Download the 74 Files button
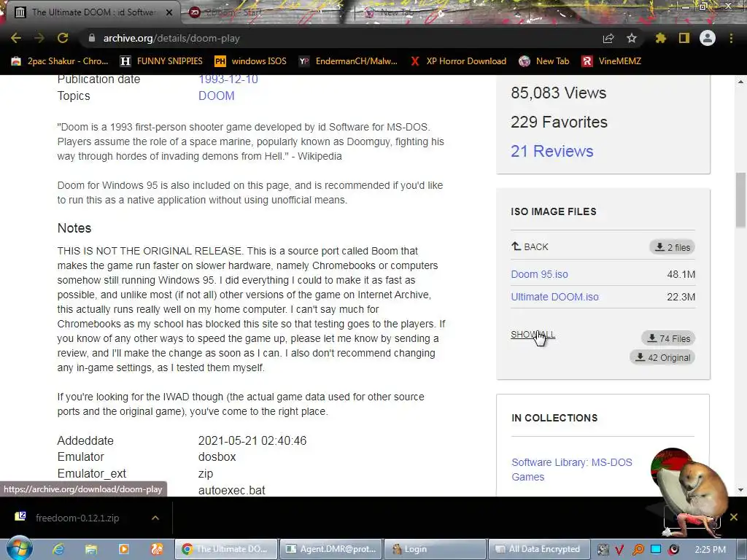747x560 pixels. [668, 338]
